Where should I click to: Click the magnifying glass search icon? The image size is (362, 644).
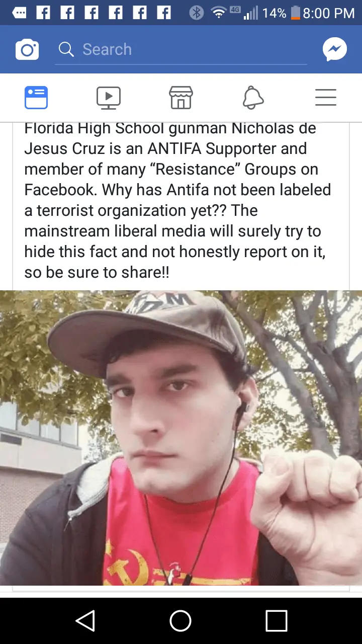66,49
